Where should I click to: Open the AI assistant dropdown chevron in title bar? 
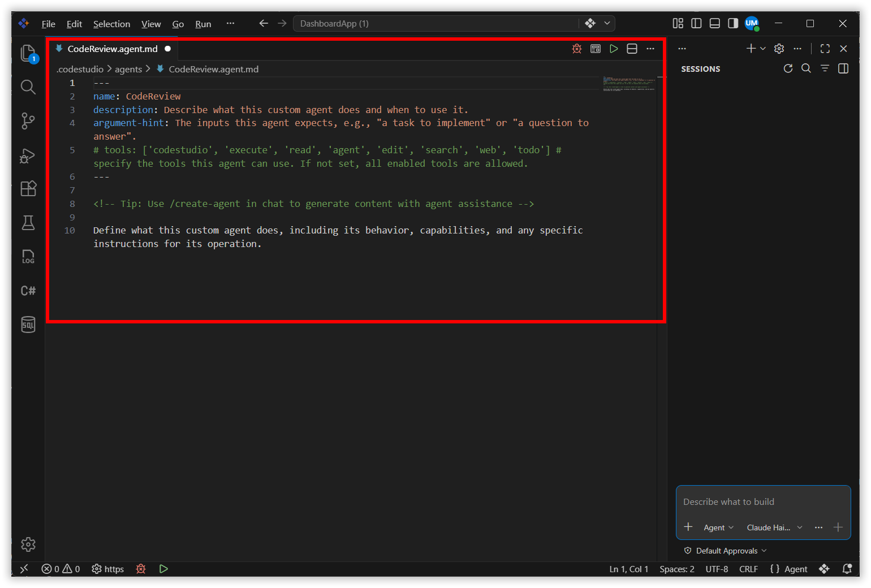[x=607, y=23]
